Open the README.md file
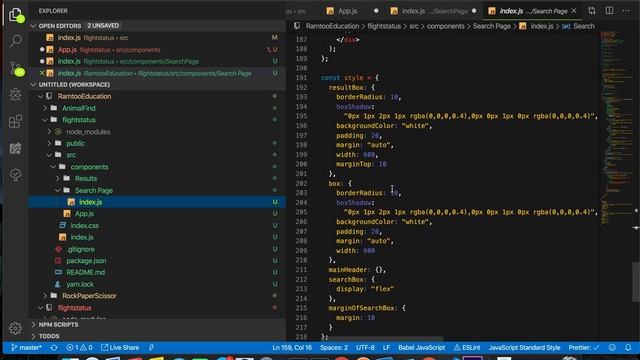The image size is (640, 360). tap(157, 273)
